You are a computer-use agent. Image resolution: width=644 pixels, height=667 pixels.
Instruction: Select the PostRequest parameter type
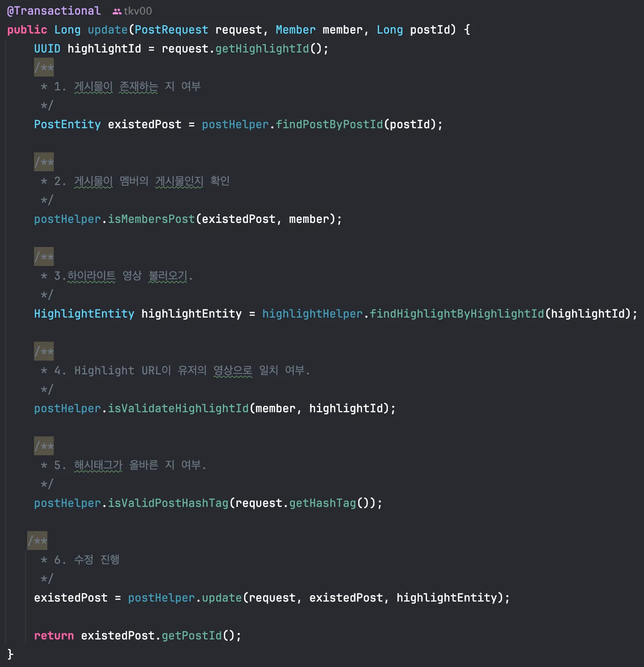tap(171, 30)
